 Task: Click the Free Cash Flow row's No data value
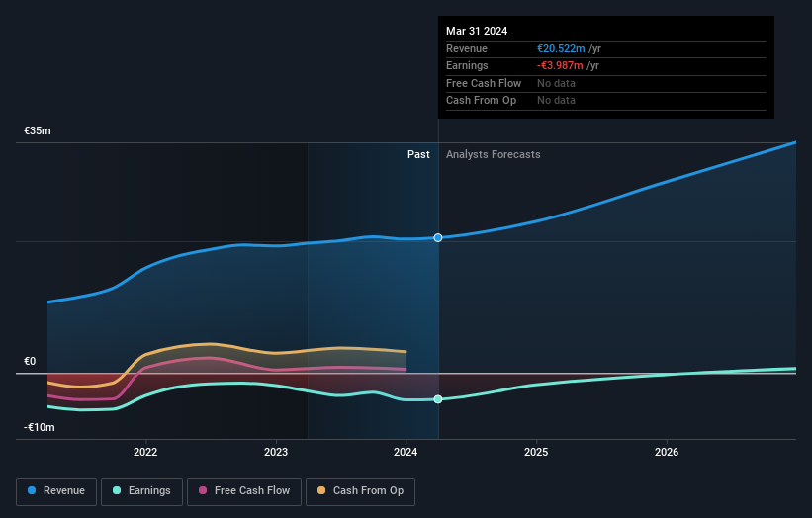coord(556,83)
